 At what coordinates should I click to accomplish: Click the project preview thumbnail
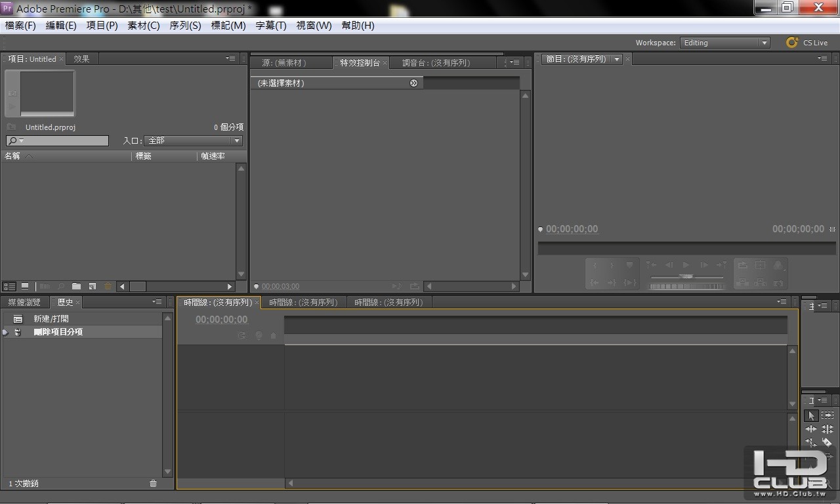pos(47,93)
